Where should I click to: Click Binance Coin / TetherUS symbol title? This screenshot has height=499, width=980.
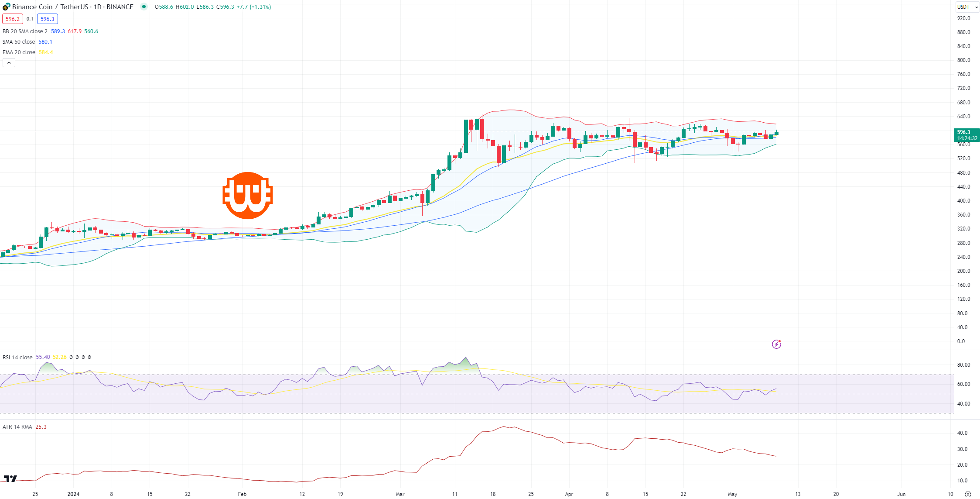[x=73, y=7]
